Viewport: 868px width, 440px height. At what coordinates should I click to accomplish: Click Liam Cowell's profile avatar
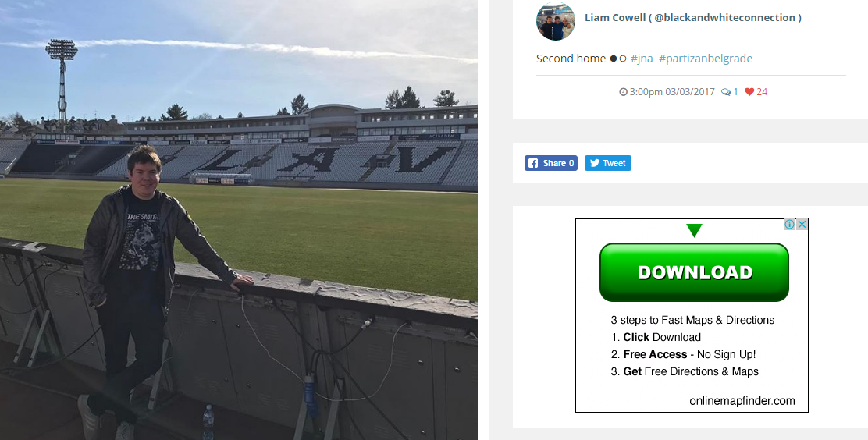(555, 21)
